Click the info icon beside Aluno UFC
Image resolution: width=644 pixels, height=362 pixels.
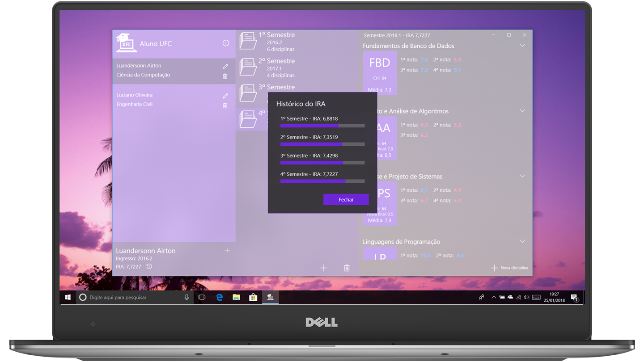(x=226, y=43)
